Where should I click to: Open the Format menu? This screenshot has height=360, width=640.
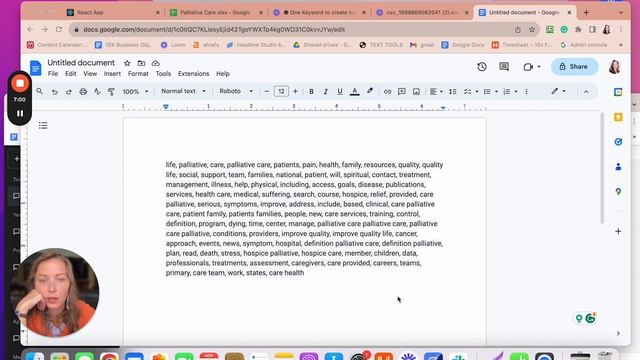[x=138, y=74]
